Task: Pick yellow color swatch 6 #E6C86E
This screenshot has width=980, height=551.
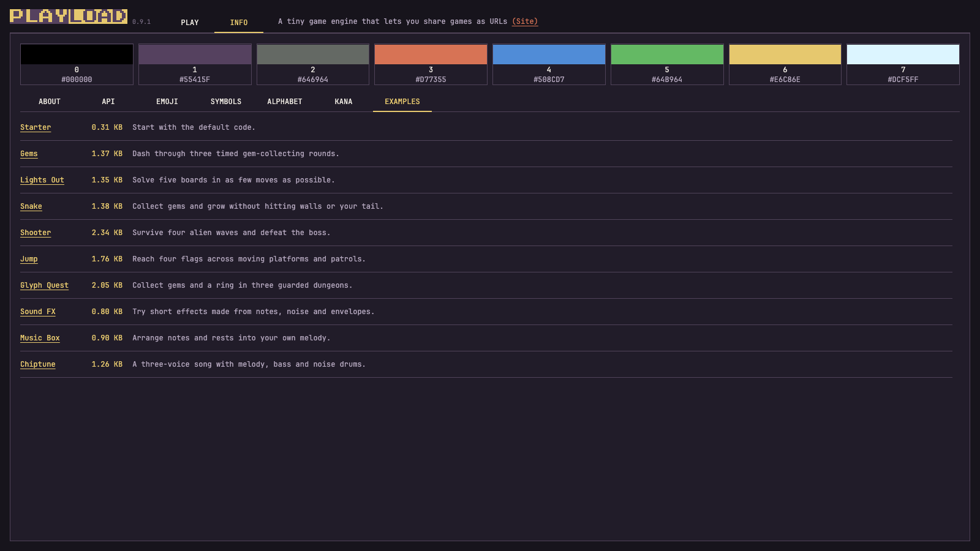Action: point(785,64)
